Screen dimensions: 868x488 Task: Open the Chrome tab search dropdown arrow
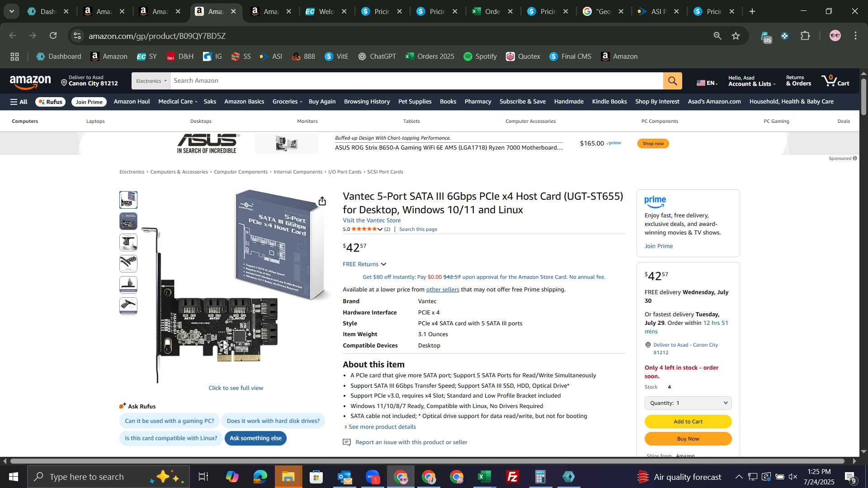(x=11, y=11)
